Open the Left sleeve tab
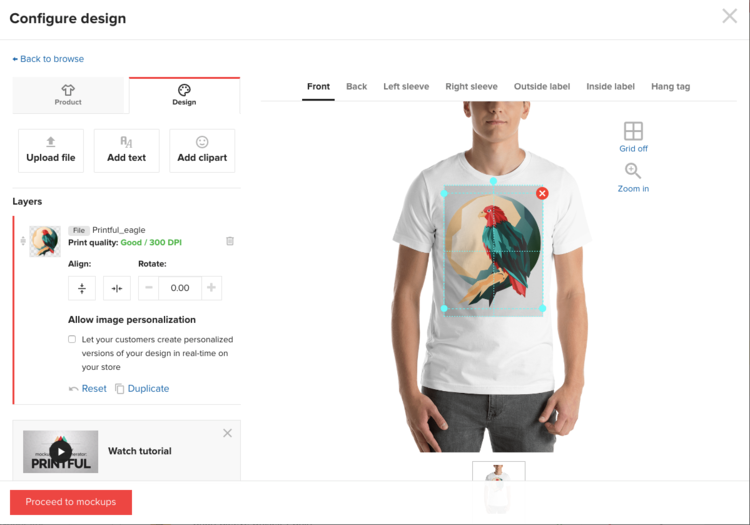 pos(406,87)
